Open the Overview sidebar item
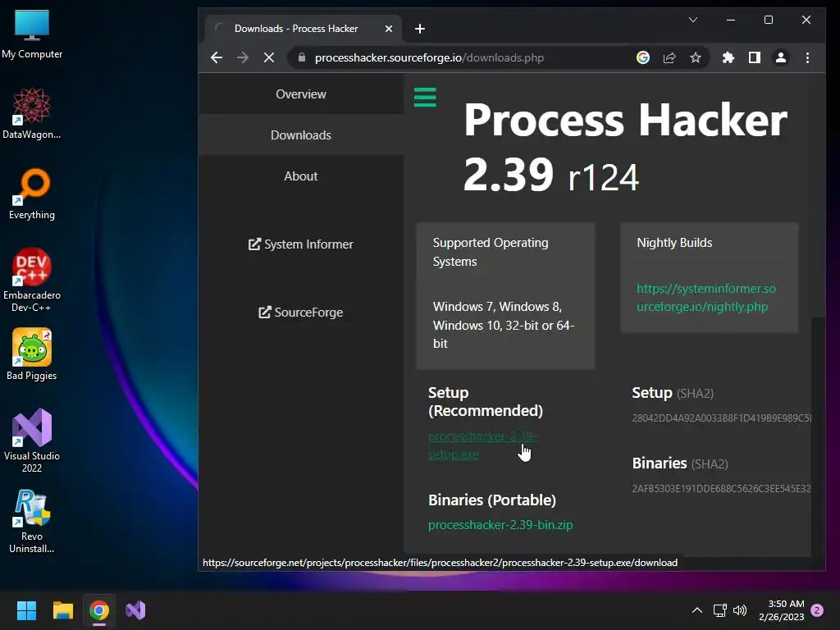840x630 pixels. 301,94
